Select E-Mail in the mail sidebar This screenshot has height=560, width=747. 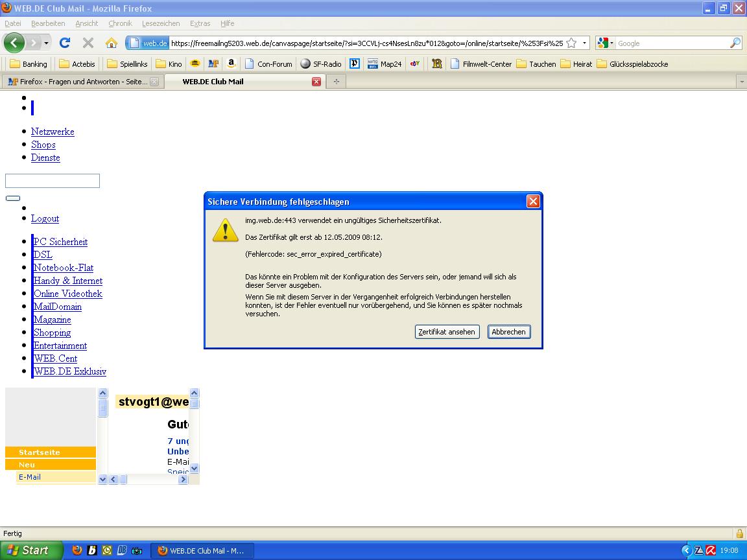[56, 477]
